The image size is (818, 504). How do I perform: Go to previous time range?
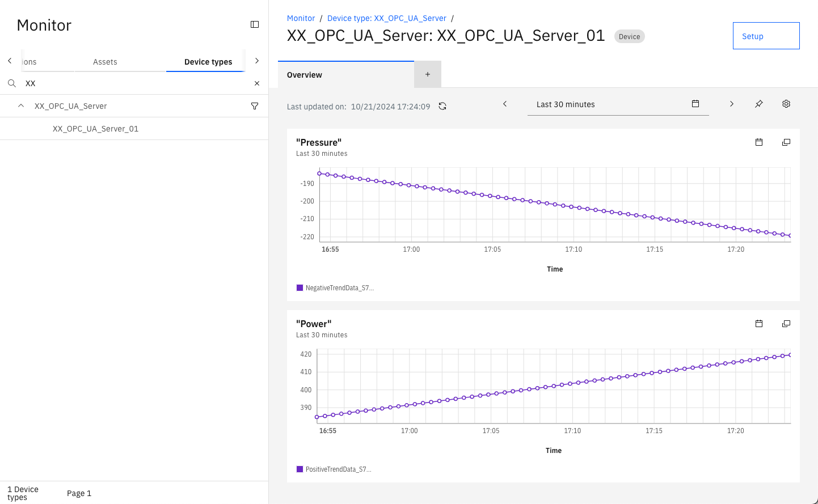pyautogui.click(x=505, y=104)
